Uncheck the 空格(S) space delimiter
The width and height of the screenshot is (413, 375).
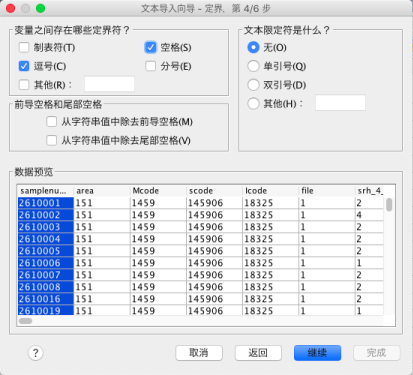coord(151,47)
